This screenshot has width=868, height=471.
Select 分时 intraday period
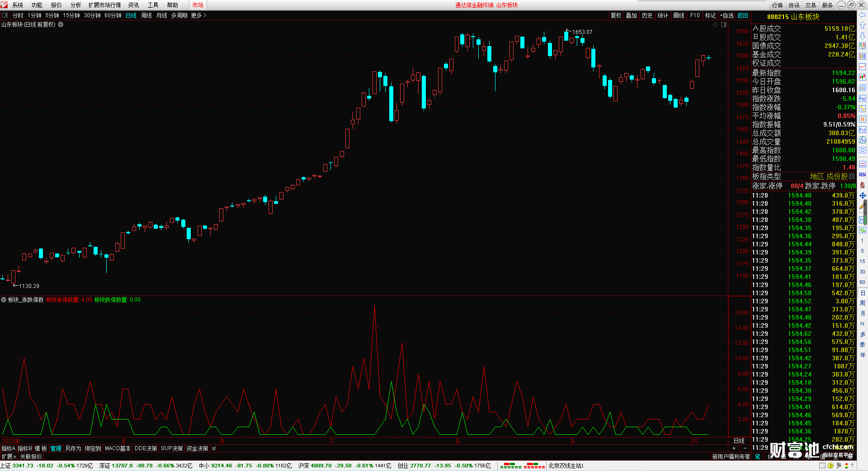(18, 15)
